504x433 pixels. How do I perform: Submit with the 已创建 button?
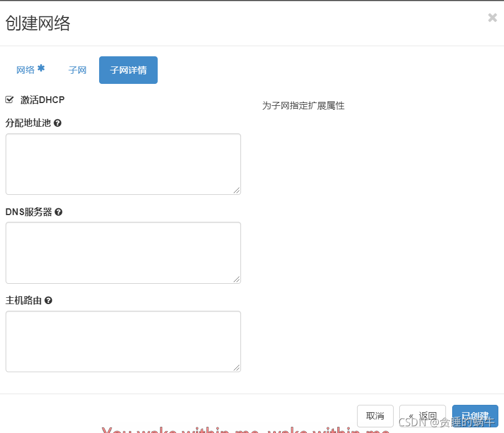pyautogui.click(x=475, y=416)
